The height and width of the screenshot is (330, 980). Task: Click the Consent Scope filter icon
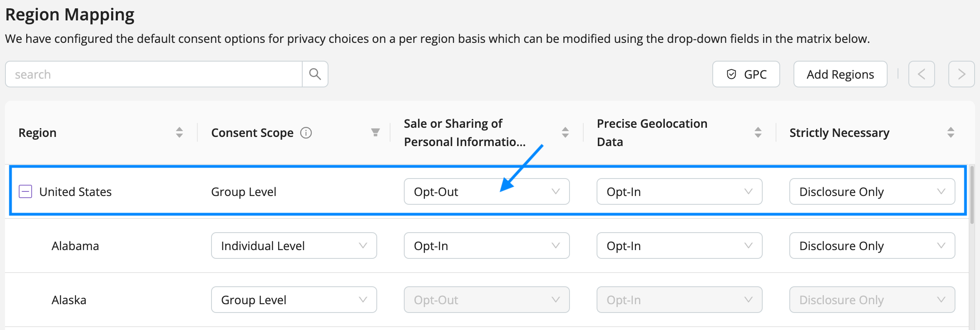(375, 133)
